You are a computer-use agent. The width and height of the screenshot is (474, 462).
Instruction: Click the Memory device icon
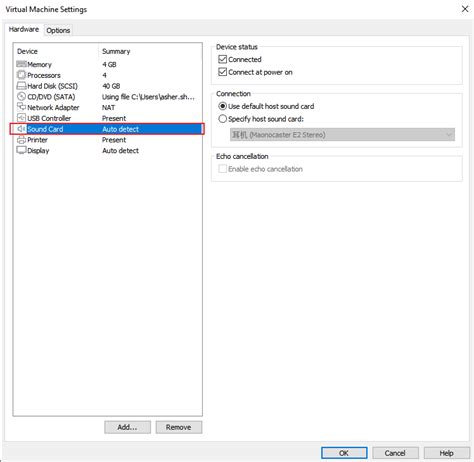(x=21, y=64)
